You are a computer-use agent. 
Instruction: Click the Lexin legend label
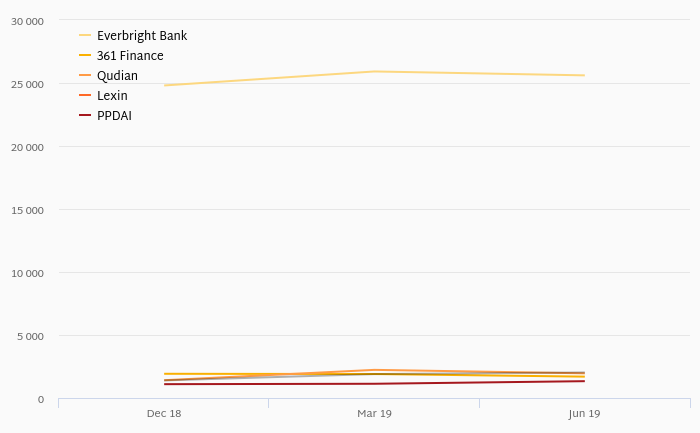click(112, 96)
